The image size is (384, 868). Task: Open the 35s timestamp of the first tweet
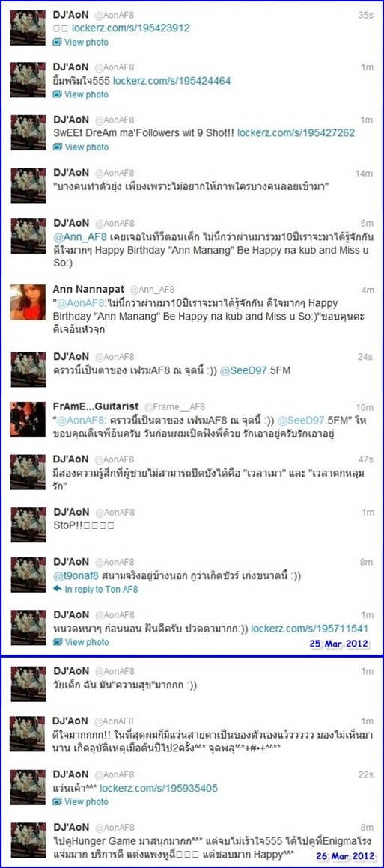(366, 16)
